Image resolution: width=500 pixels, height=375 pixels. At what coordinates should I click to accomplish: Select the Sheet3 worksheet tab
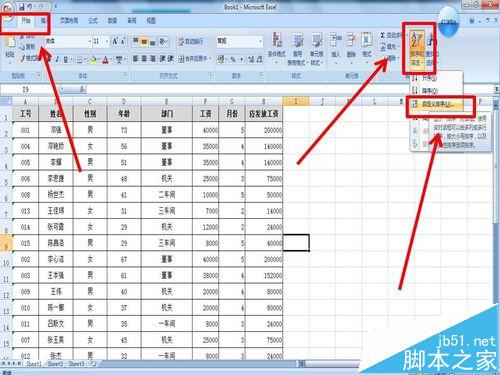[76, 364]
